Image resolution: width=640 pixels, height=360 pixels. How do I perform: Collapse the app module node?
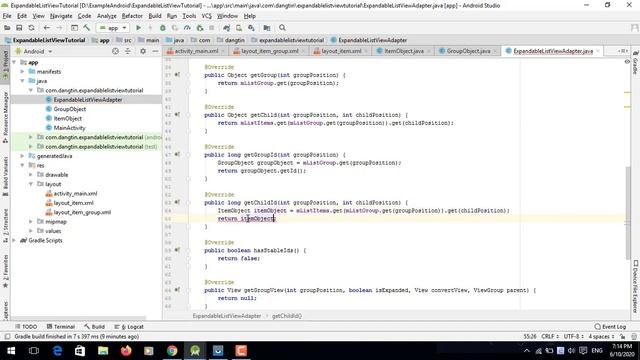[x=15, y=62]
